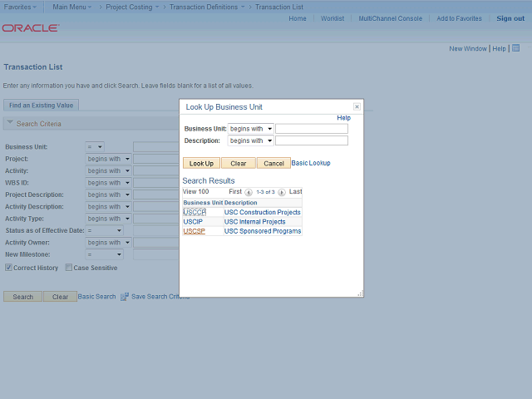Image resolution: width=532 pixels, height=399 pixels.
Task: Open the WBS ID operator dropdown
Action: [108, 183]
